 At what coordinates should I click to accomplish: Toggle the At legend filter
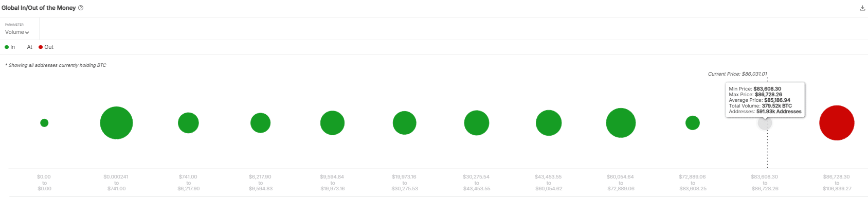coord(29,47)
